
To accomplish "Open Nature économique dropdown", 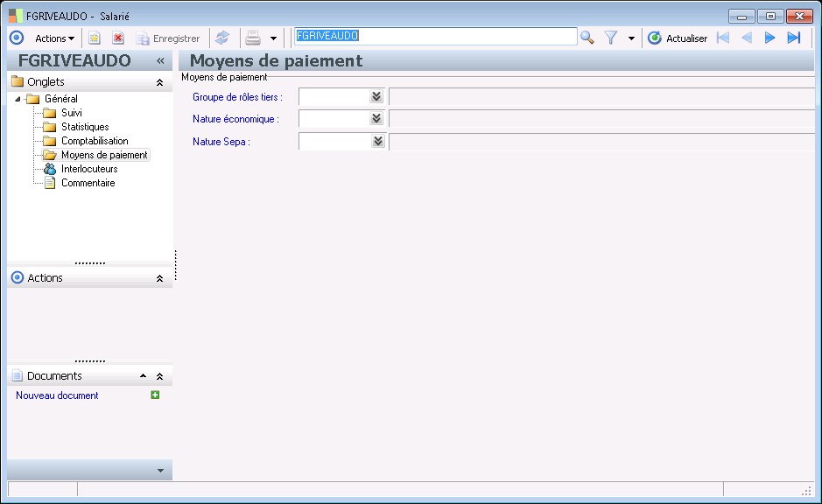I will pyautogui.click(x=376, y=118).
